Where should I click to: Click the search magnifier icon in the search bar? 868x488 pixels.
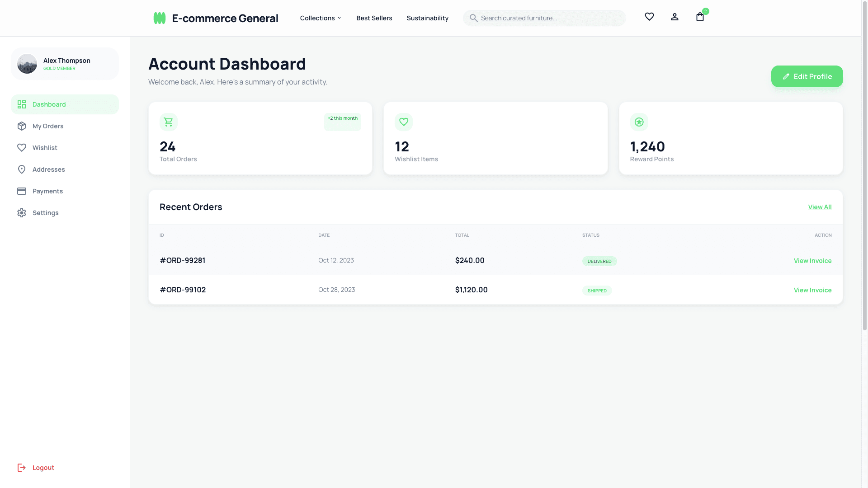click(x=474, y=18)
